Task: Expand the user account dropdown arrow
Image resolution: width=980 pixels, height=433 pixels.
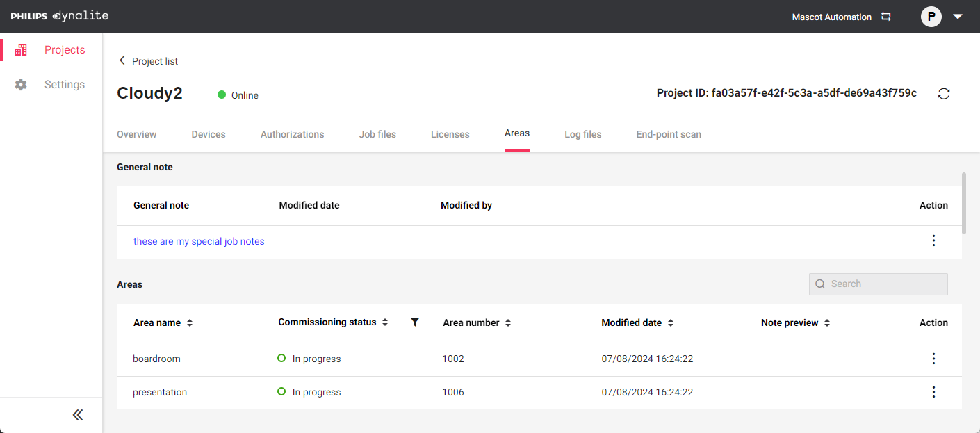Action: click(x=958, y=17)
